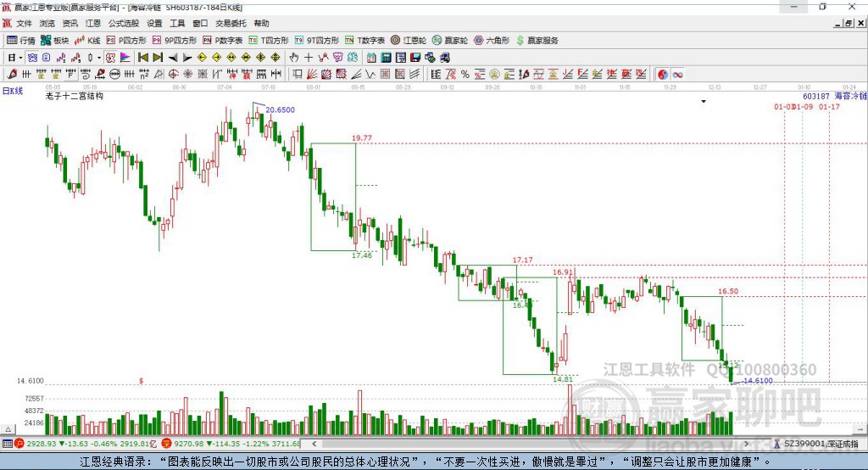Image resolution: width=868 pixels, height=470 pixels.
Task: Select the pencil drawing tool in third toolbar
Action: [x=12, y=75]
